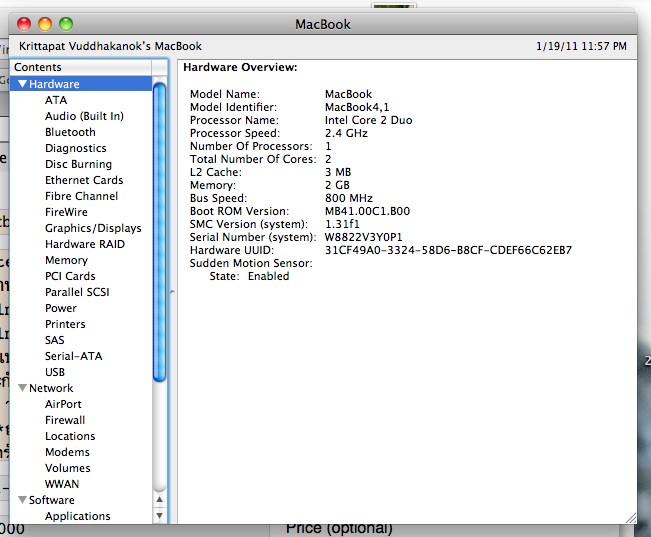Click the sidebar scroll down arrow
This screenshot has height=537, width=651.
(159, 515)
